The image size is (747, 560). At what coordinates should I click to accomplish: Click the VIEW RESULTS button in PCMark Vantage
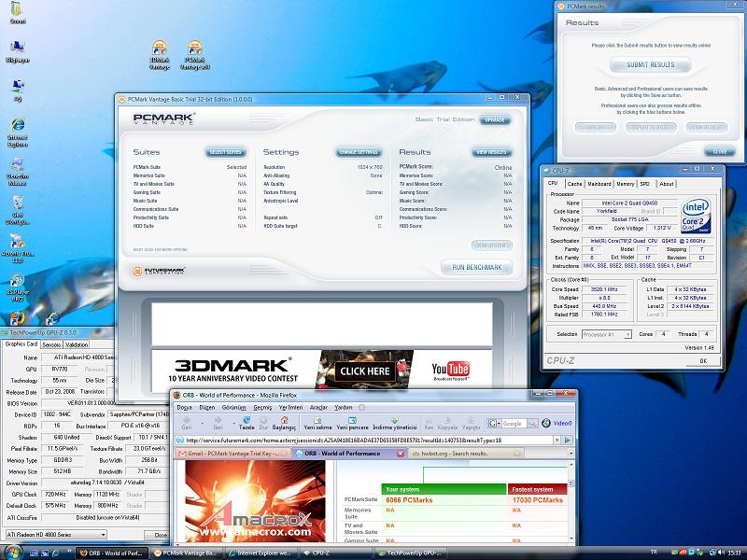492,152
